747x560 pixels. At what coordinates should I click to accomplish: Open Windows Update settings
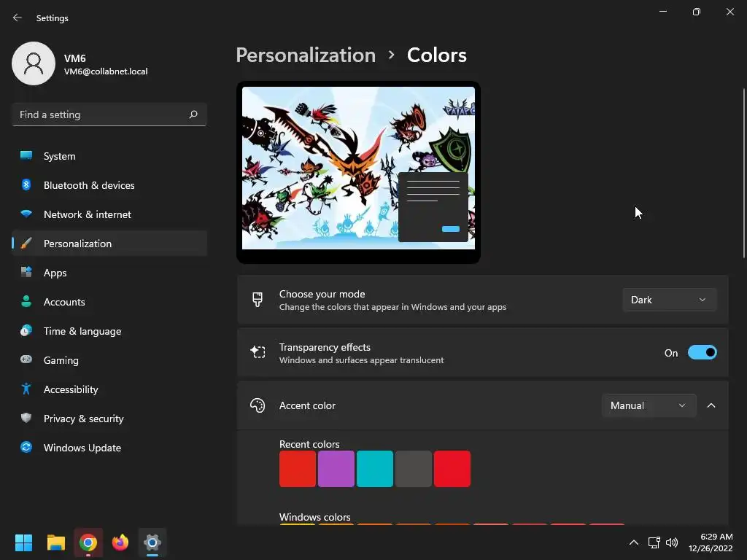coord(109,447)
